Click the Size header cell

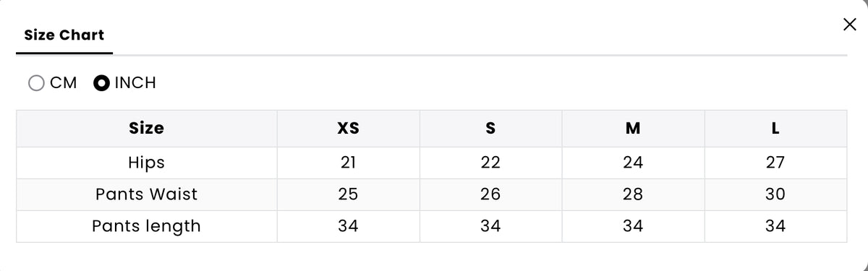tap(146, 129)
